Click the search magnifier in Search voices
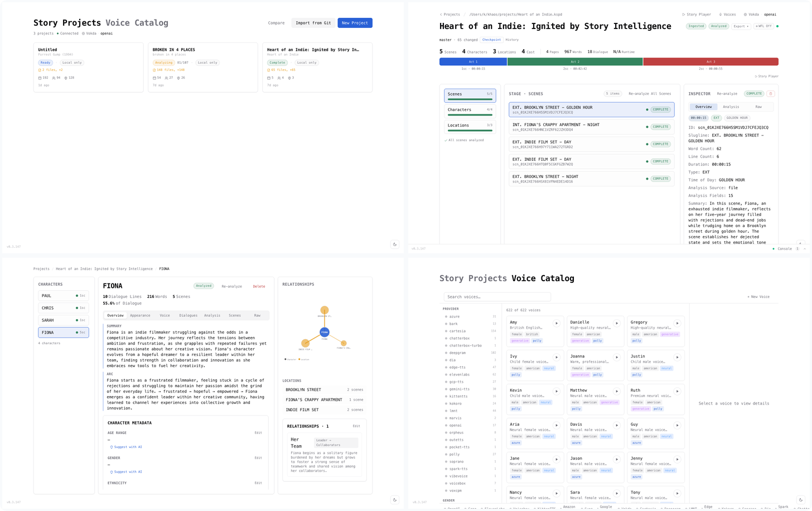 448,296
